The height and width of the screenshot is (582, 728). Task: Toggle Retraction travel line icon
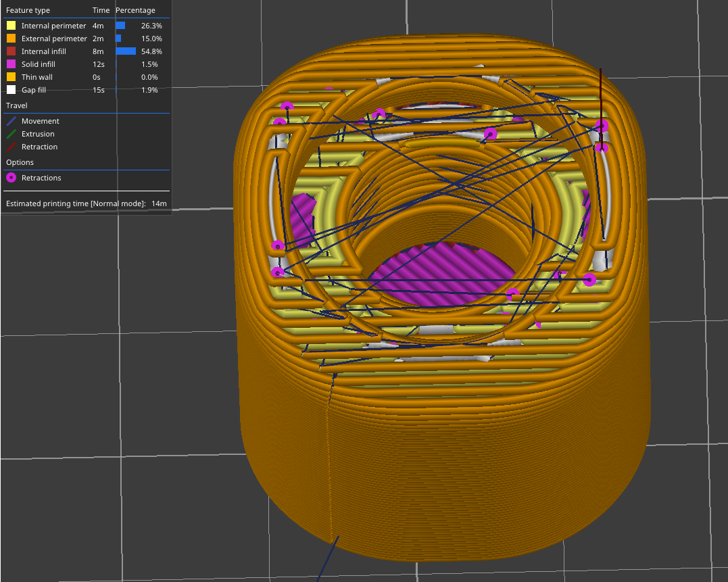[x=11, y=147]
